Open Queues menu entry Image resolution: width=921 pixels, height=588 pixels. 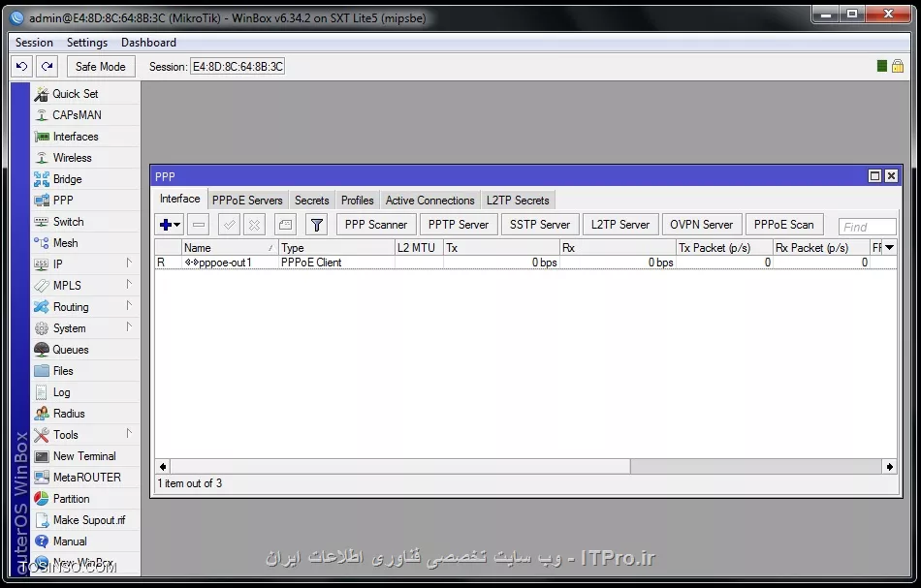pos(85,350)
